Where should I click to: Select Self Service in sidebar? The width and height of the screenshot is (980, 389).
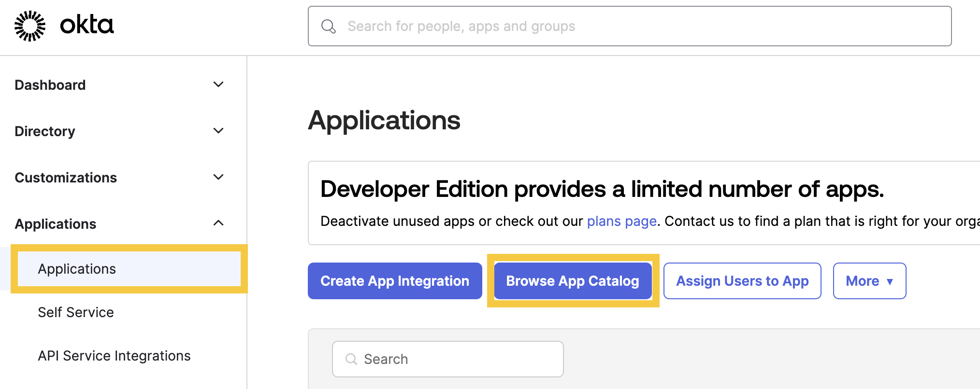(x=76, y=312)
